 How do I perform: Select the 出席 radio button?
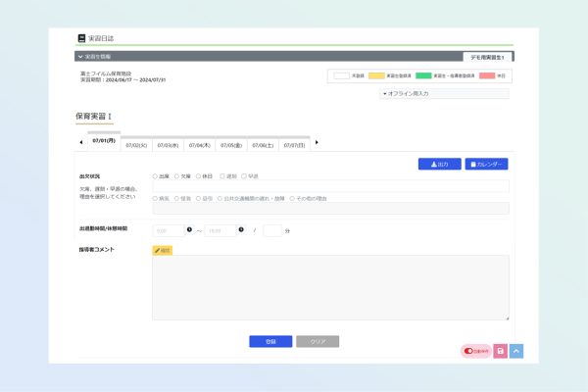pyautogui.click(x=155, y=176)
